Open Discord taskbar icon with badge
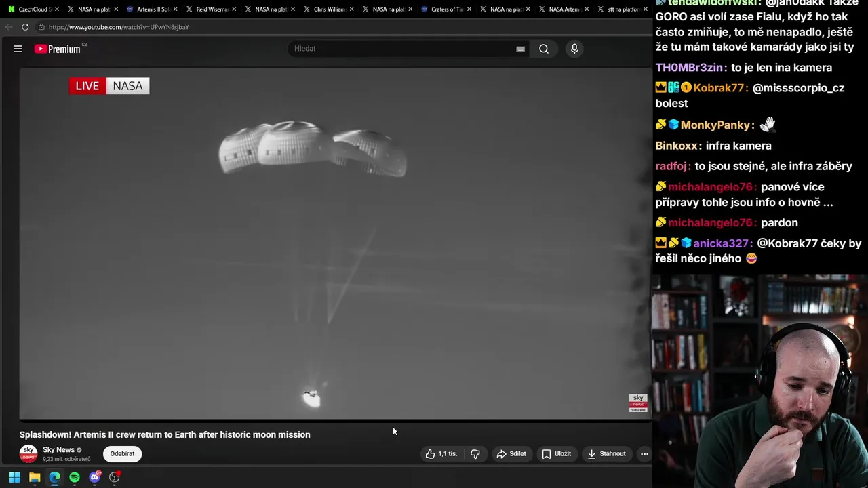This screenshot has height=488, width=868. click(95, 477)
